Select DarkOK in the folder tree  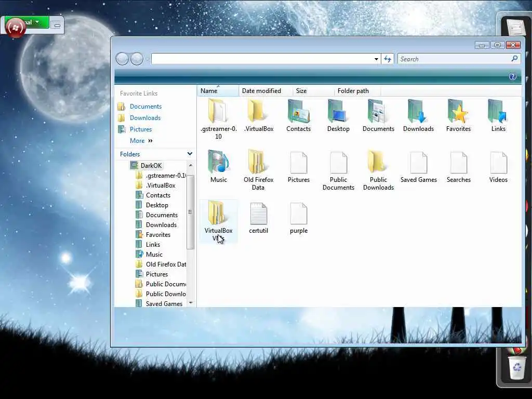[151, 166]
